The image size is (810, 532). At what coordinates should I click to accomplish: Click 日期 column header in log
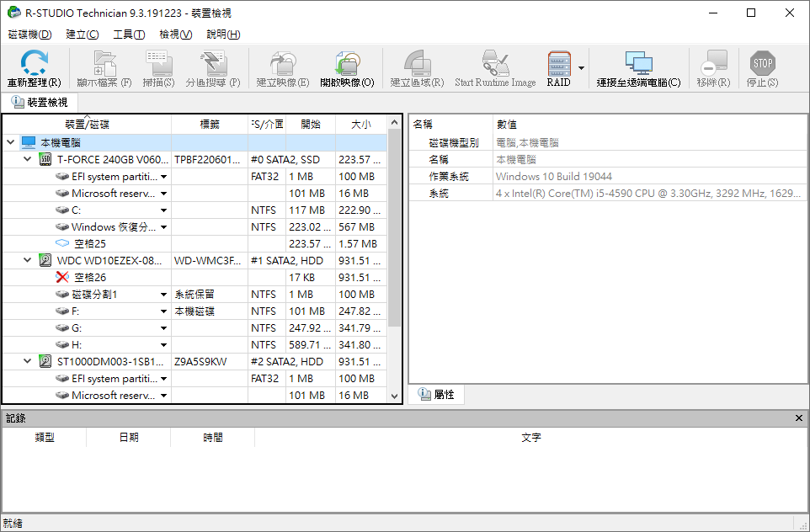(x=129, y=438)
